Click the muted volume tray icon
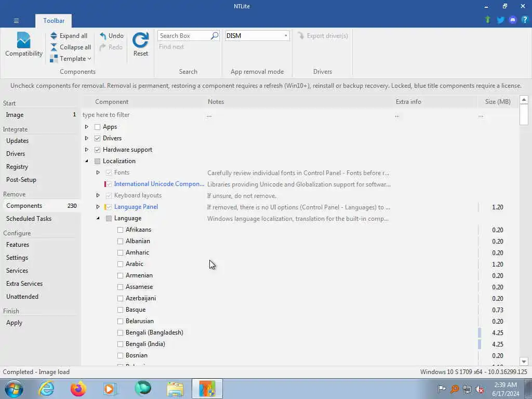The height and width of the screenshot is (399, 532). tap(480, 389)
